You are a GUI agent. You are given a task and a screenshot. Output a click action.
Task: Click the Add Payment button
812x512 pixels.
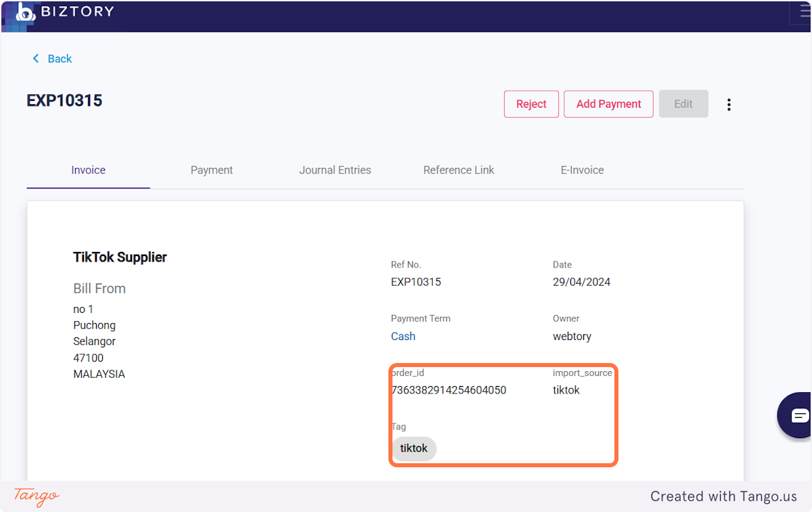coord(608,104)
